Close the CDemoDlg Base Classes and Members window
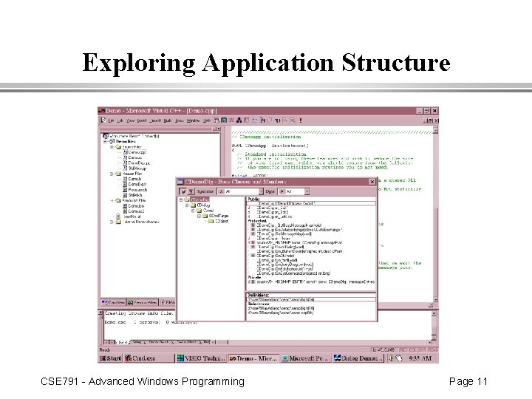 tap(372, 182)
